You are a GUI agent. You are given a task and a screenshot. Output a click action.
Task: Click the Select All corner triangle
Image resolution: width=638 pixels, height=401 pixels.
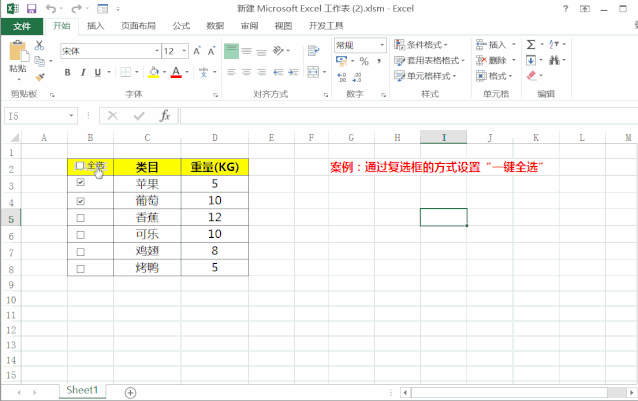pyautogui.click(x=14, y=137)
